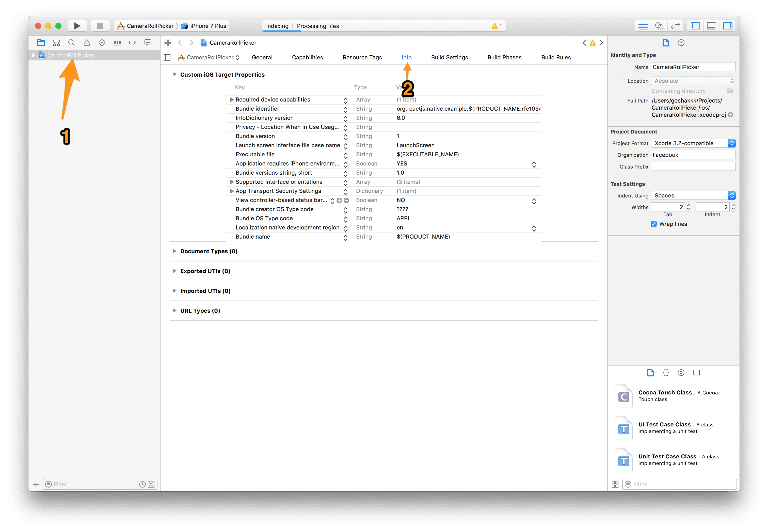Image resolution: width=768 pixels, height=532 pixels.
Task: Show the File inspector
Action: pos(666,43)
